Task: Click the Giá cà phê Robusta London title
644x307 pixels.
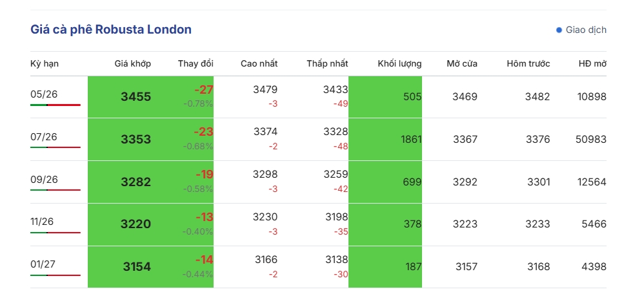Action: (111, 30)
